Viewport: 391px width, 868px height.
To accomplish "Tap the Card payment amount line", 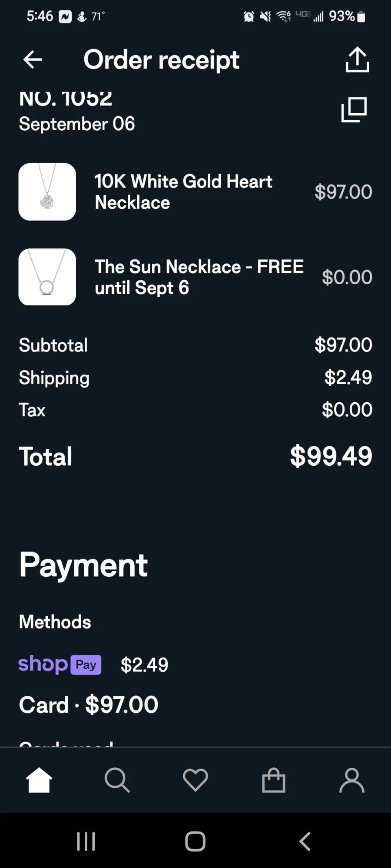I will (89, 704).
